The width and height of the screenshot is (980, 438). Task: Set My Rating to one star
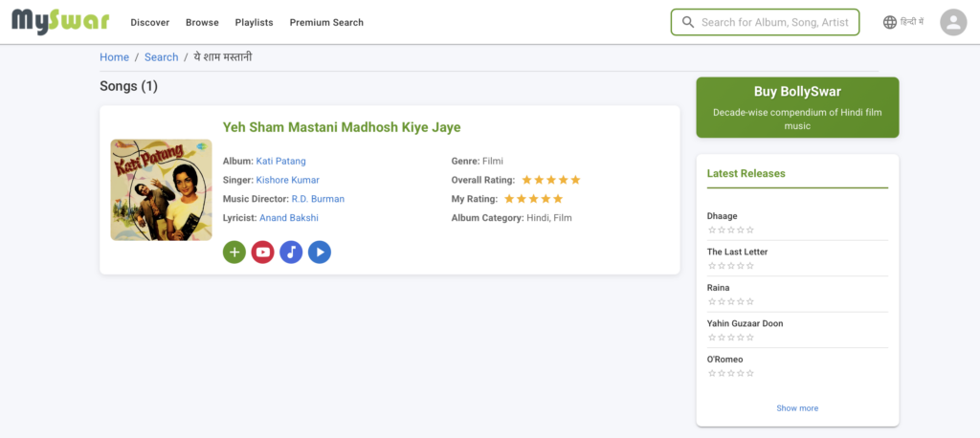coord(509,199)
